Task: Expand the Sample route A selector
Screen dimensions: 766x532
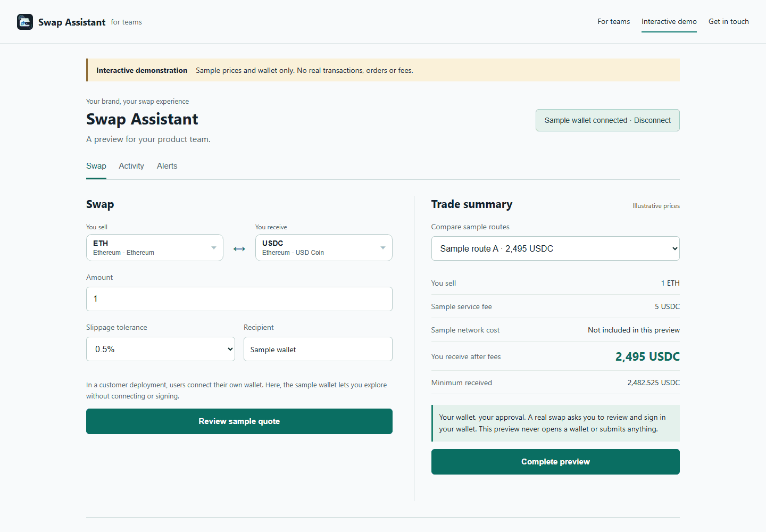Action: pyautogui.click(x=555, y=248)
